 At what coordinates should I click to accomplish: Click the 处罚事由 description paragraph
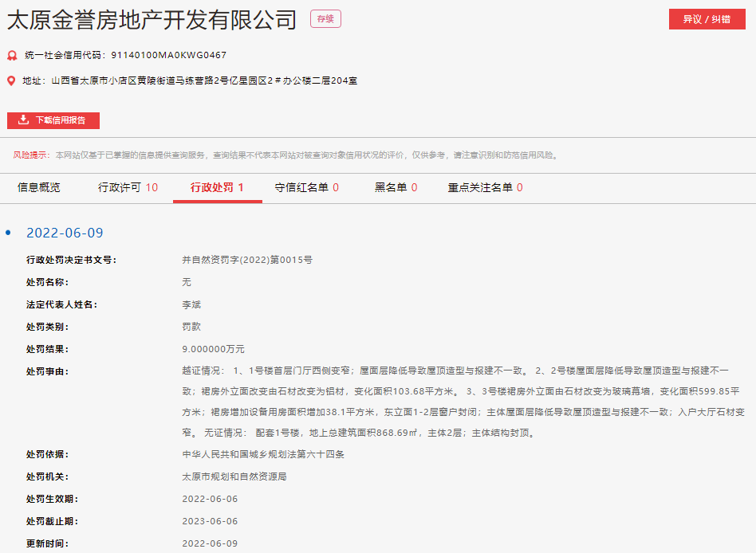click(x=463, y=402)
